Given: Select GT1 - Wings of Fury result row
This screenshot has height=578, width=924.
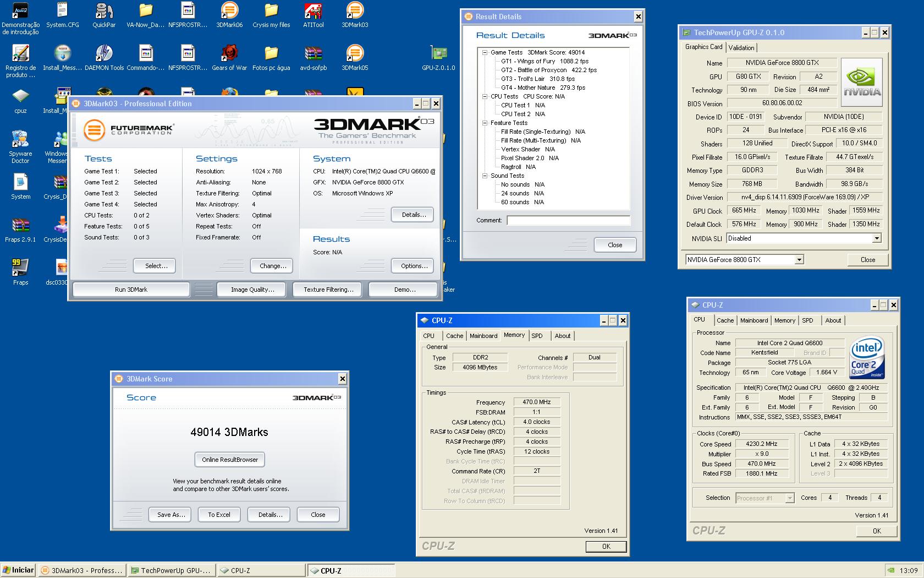Looking at the screenshot, I should [544, 61].
